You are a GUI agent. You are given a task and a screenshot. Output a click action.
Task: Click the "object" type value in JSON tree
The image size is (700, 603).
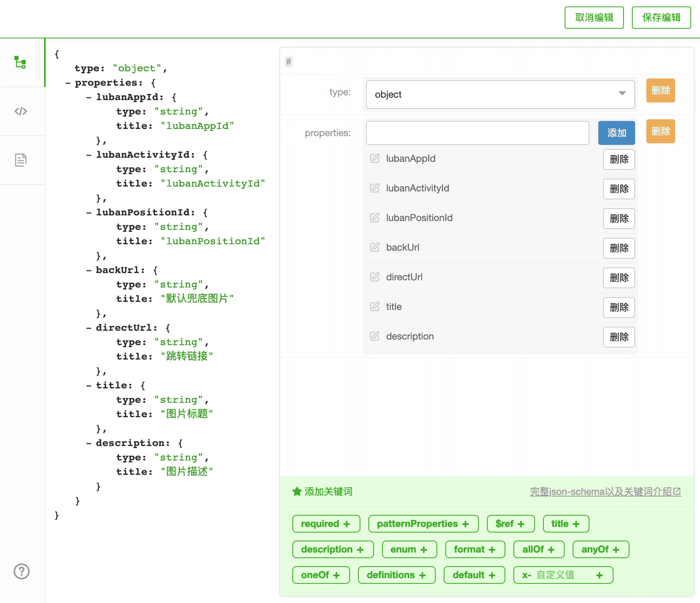tap(137, 68)
